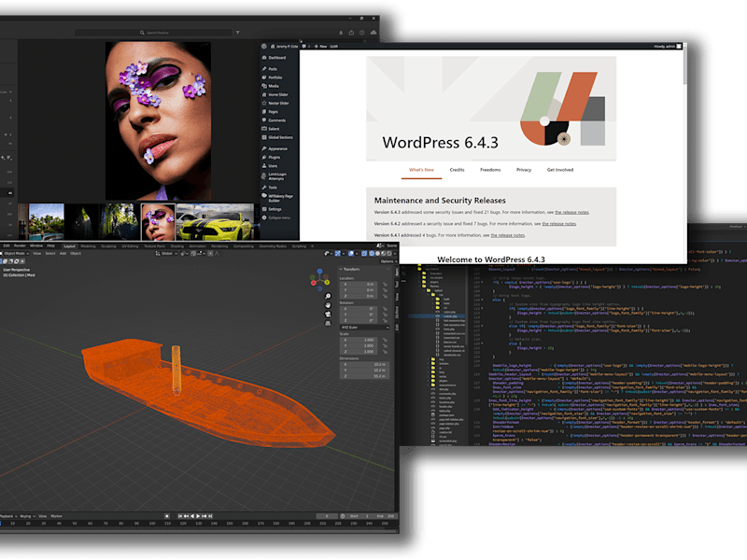The height and width of the screenshot is (560, 747).
Task: Open release notes link for Version 6.4.2
Action: click(558, 224)
